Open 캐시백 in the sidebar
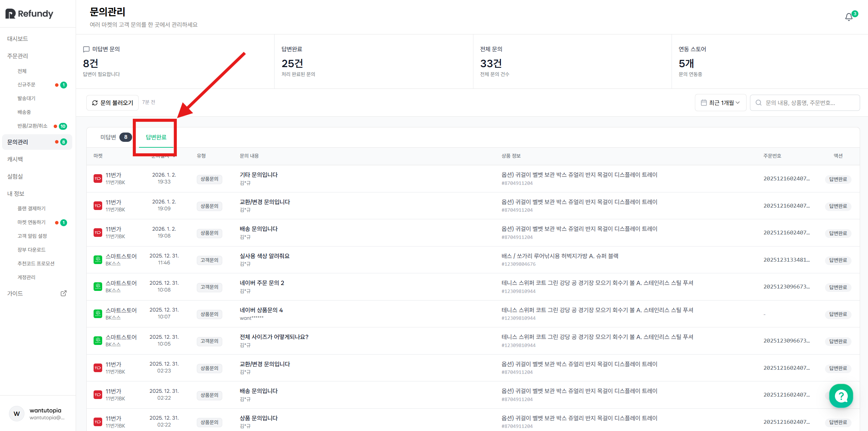868x431 pixels. click(x=15, y=159)
